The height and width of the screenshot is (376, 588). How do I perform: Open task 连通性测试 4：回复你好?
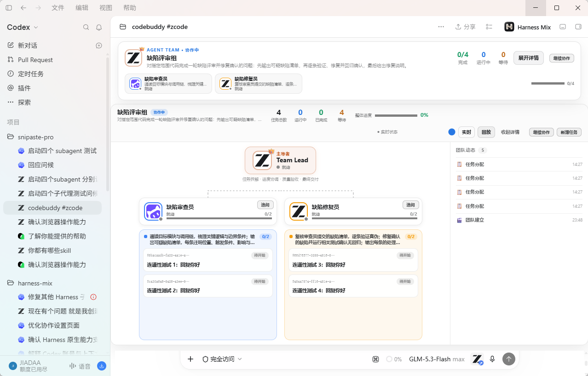(353, 286)
